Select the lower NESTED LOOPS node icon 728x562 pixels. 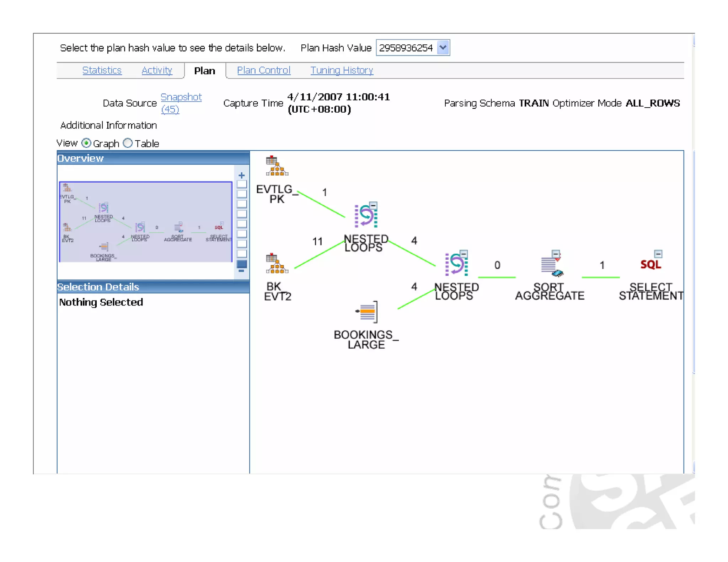click(456, 265)
